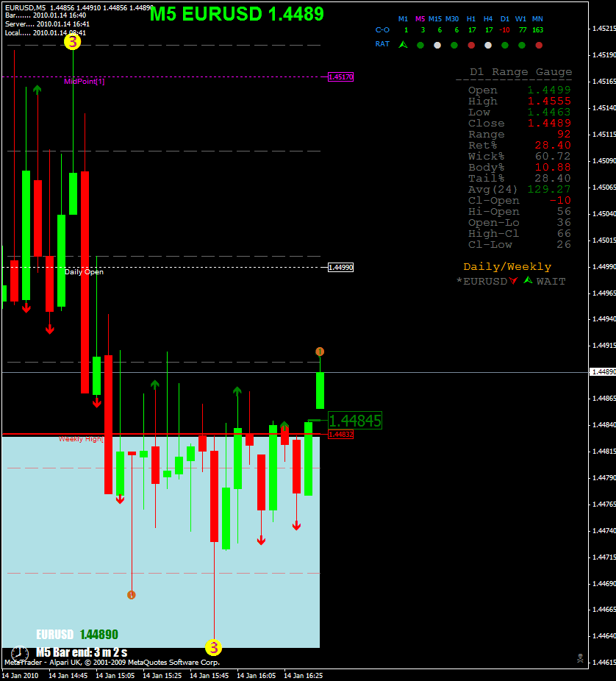Select the M15 timeframe header
This screenshot has height=681, width=616.
435,19
